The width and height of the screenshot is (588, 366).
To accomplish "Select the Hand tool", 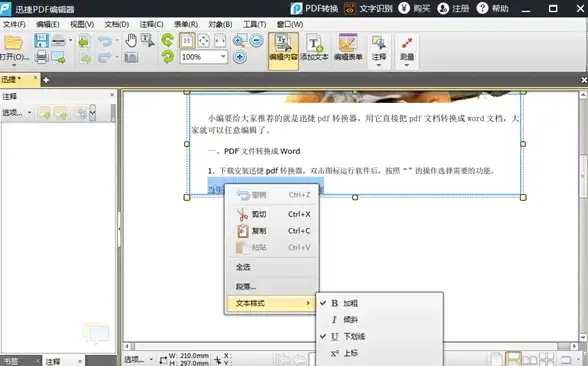I will coord(131,40).
